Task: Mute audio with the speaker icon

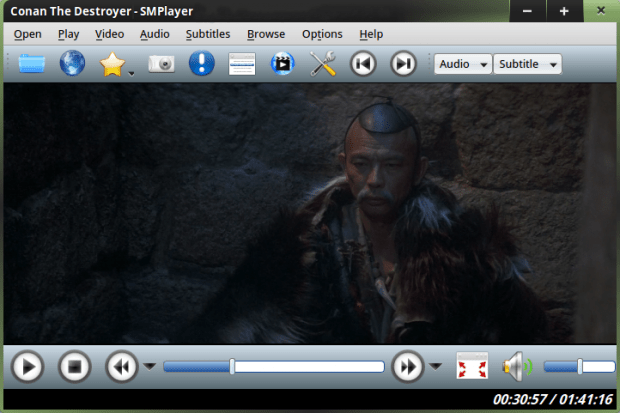Action: click(516, 366)
